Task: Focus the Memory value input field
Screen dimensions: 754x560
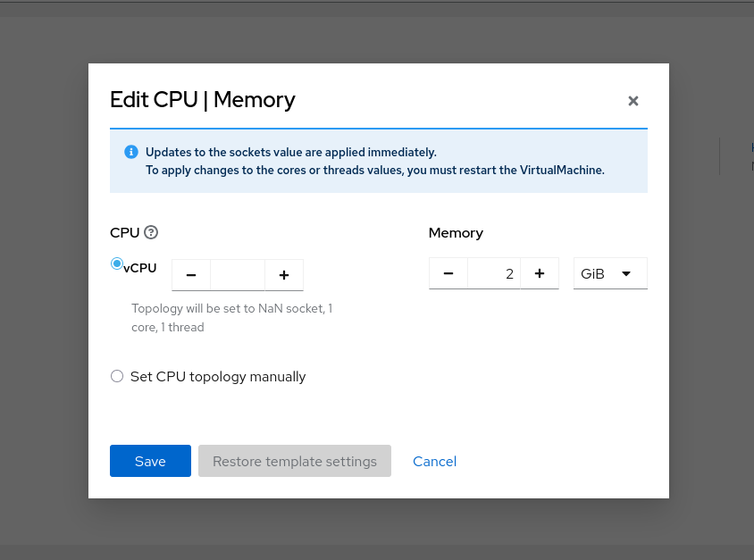Action: [x=494, y=273]
